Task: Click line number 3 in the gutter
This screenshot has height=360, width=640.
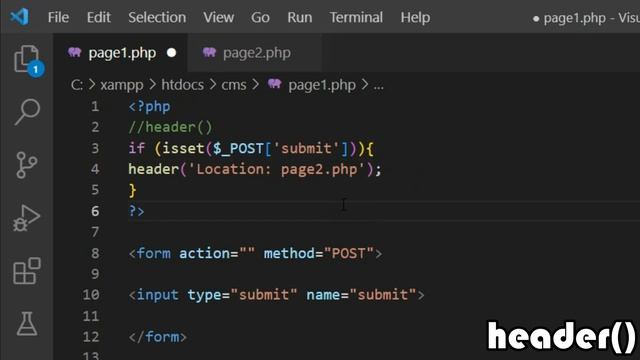Action: click(x=95, y=148)
